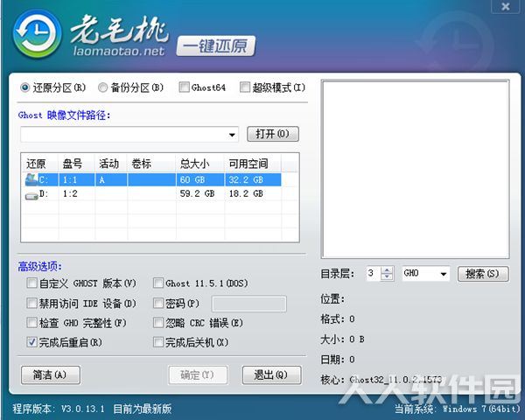Enable the 密码(P) checkbox
525x420 pixels.
pyautogui.click(x=158, y=303)
